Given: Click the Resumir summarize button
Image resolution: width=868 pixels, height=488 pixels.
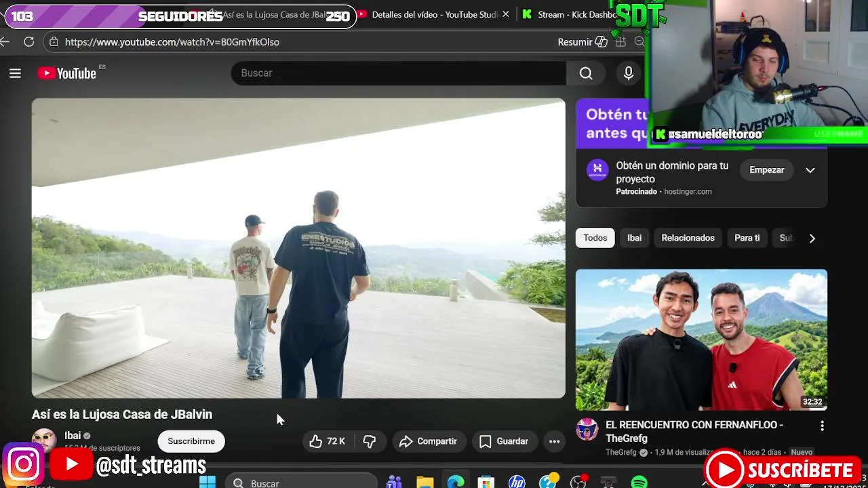Looking at the screenshot, I should coord(583,42).
